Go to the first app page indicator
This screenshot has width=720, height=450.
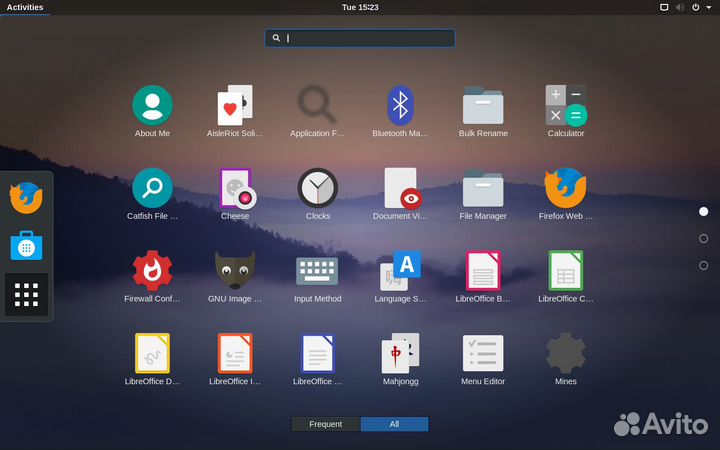[x=703, y=211]
